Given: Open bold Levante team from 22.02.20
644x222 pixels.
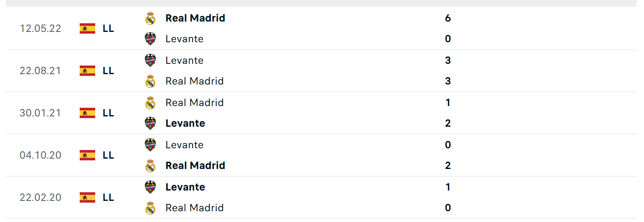Looking at the screenshot, I should click(x=185, y=187).
